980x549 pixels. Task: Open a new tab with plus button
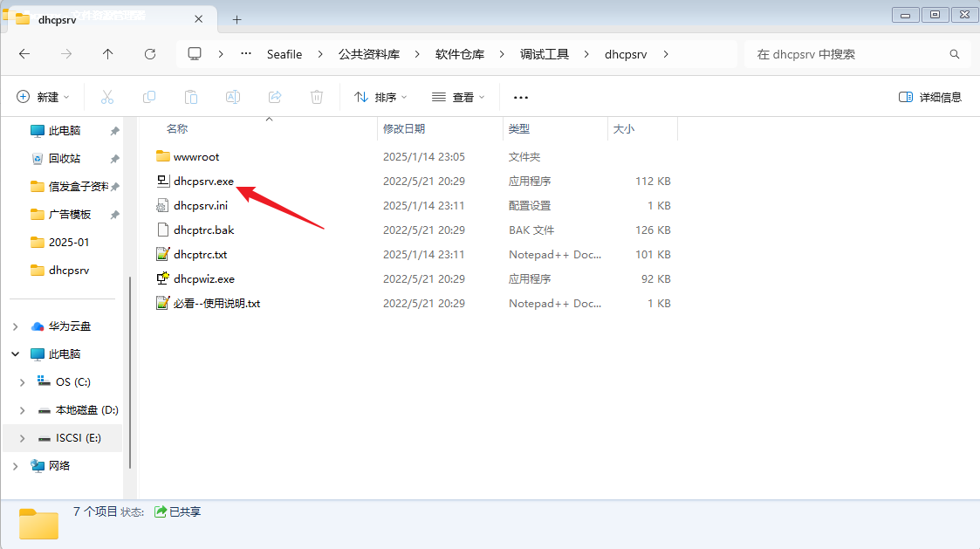[236, 19]
